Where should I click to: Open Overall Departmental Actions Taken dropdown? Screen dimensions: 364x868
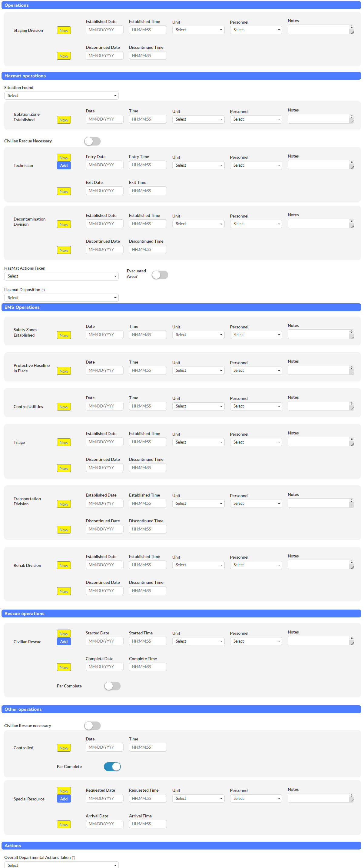61,865
